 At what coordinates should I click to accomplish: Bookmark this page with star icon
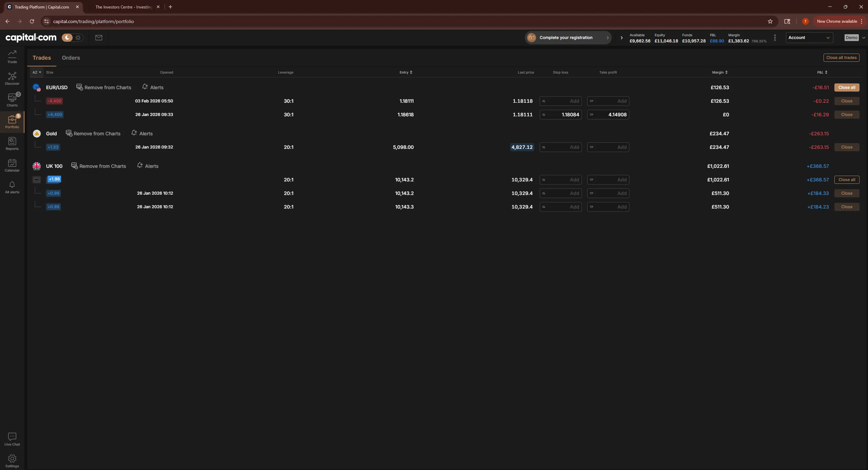point(770,21)
